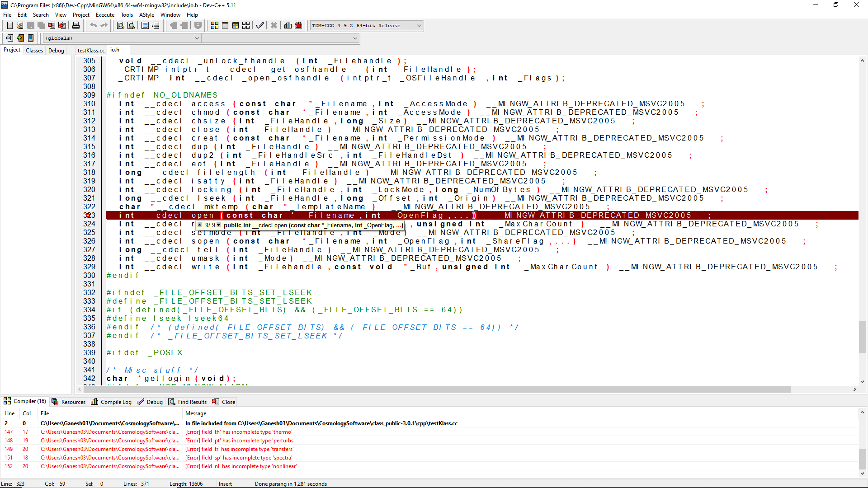
Task: Click the New file toolbar icon
Action: (9, 25)
